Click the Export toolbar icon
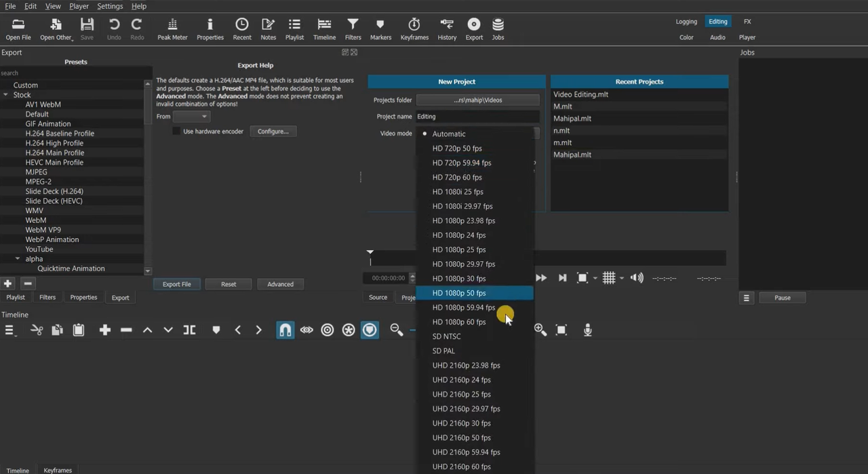The image size is (868, 474). point(474,29)
